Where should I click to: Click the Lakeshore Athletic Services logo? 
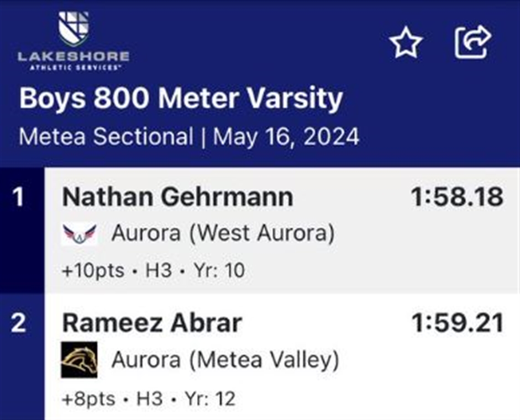pos(73,40)
